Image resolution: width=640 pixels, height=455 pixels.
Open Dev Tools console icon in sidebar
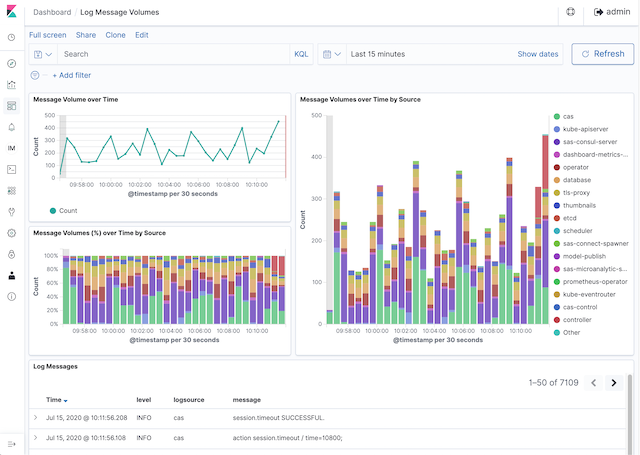click(x=11, y=169)
